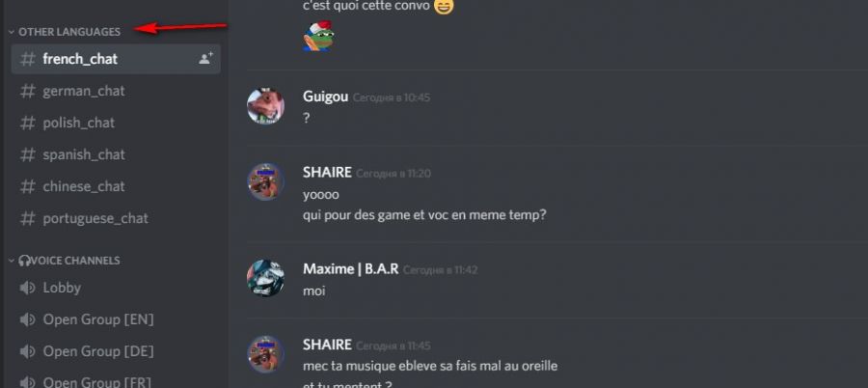Click the OTHER LANGUAGES category label

point(69,32)
